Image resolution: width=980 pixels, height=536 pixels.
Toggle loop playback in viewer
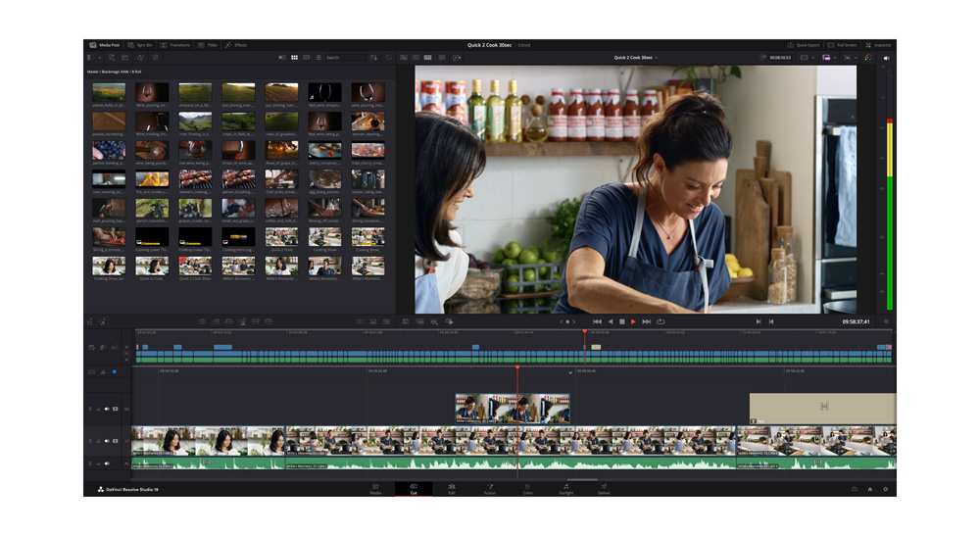click(661, 321)
